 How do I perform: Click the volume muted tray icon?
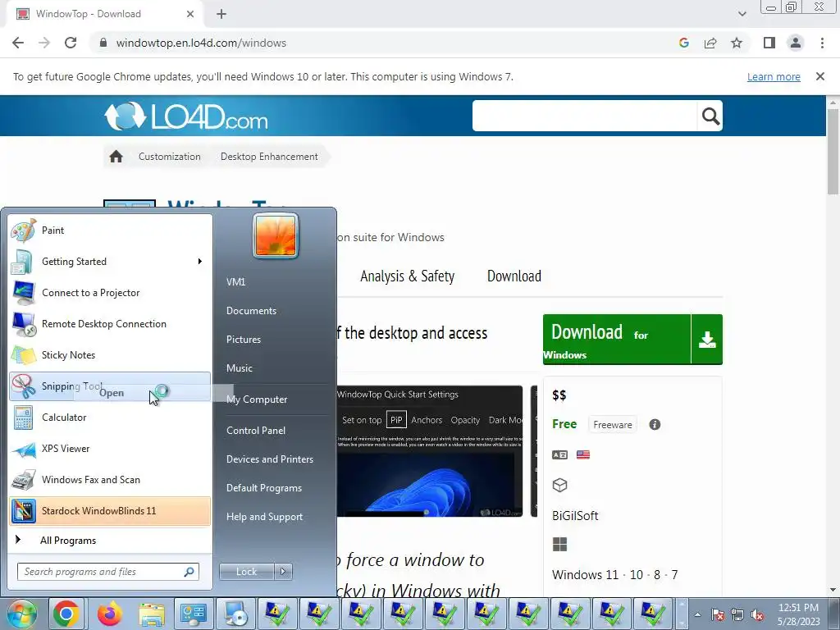point(757,615)
